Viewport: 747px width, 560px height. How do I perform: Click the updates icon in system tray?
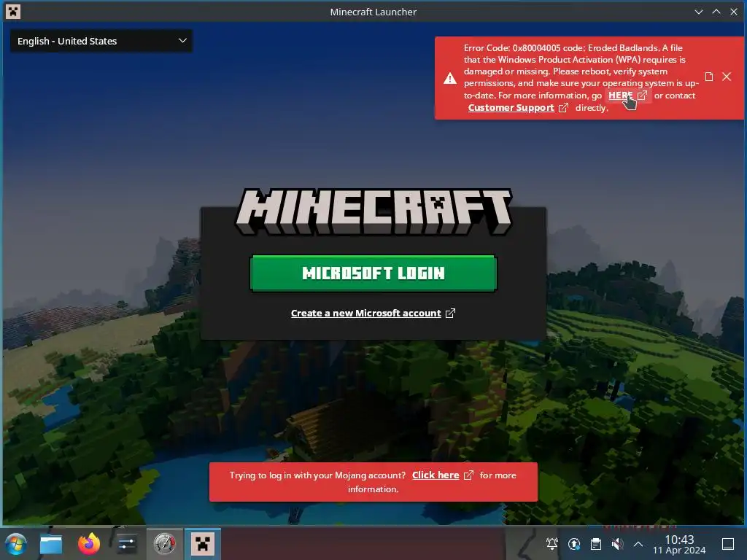point(574,544)
